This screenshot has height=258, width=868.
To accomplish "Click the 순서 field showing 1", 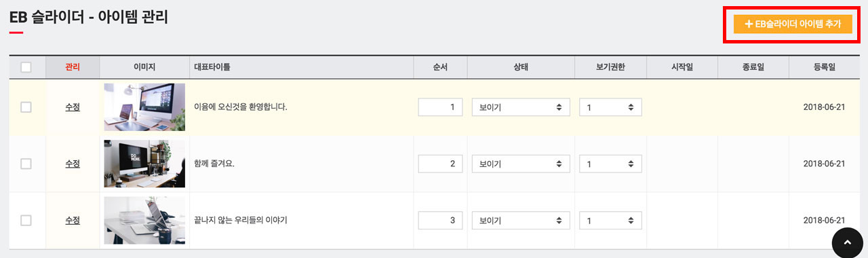I will [x=440, y=107].
